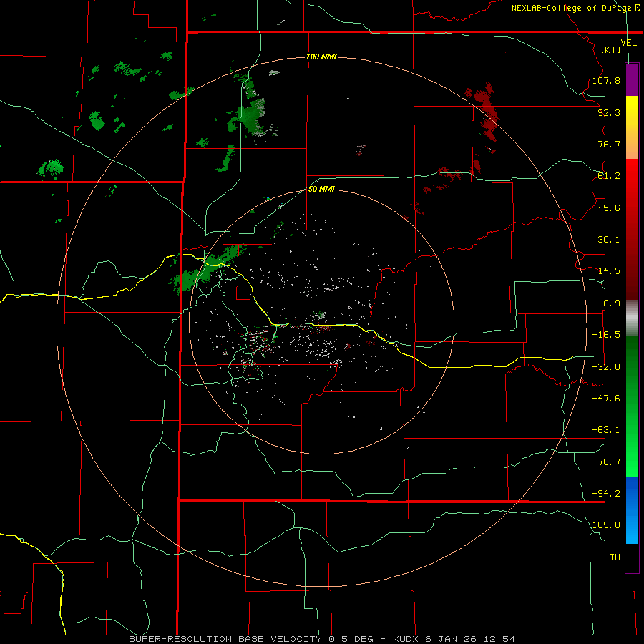This screenshot has height=644, width=644.
Task: Select the 50 NMI range ring label
Action: pyautogui.click(x=321, y=189)
